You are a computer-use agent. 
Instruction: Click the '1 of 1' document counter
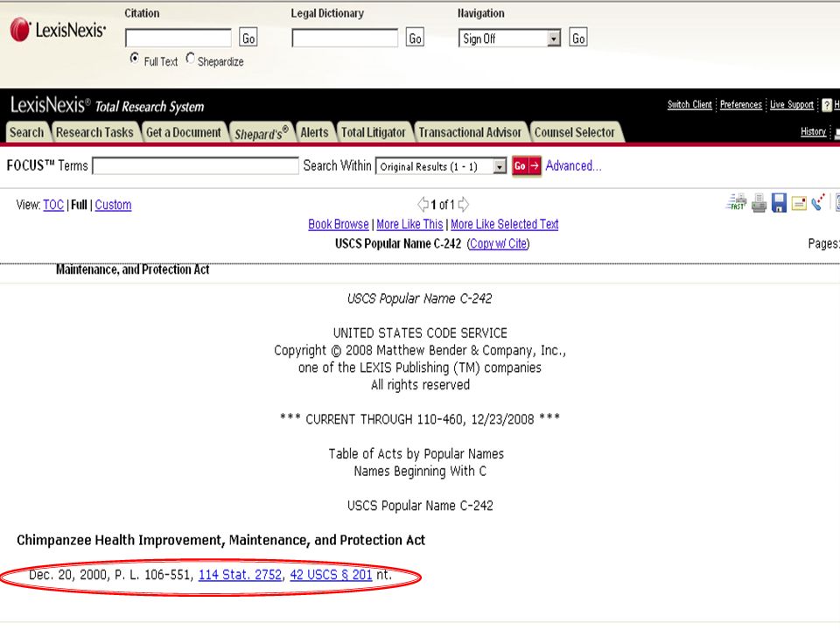(x=443, y=205)
